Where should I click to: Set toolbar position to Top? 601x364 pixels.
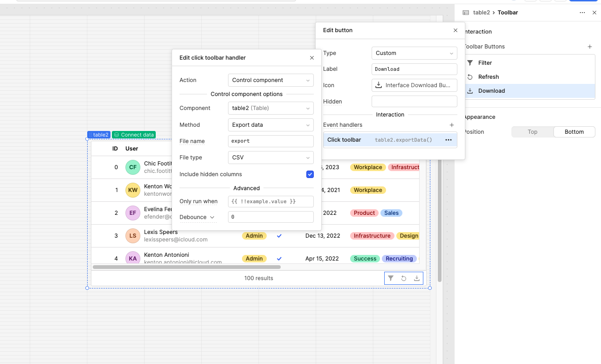532,132
